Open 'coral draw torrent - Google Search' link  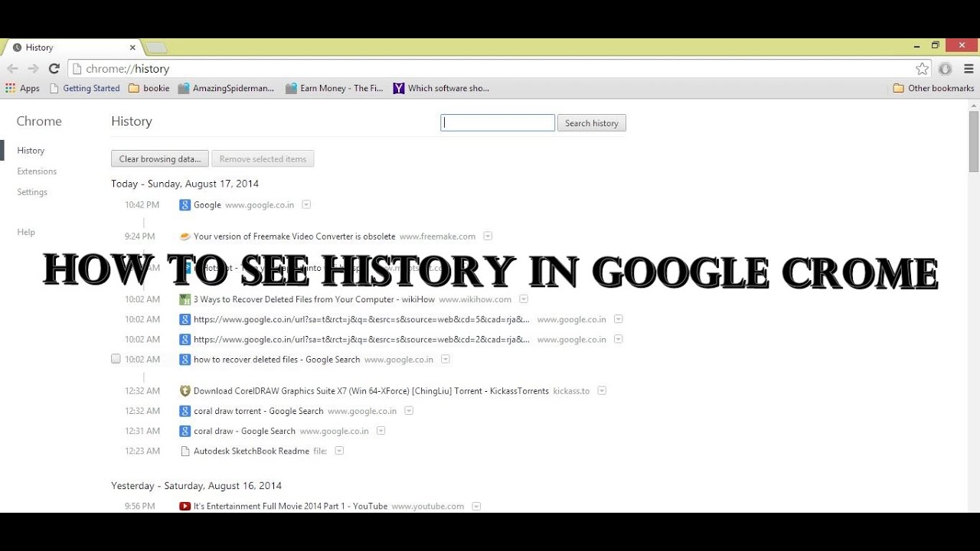point(258,411)
